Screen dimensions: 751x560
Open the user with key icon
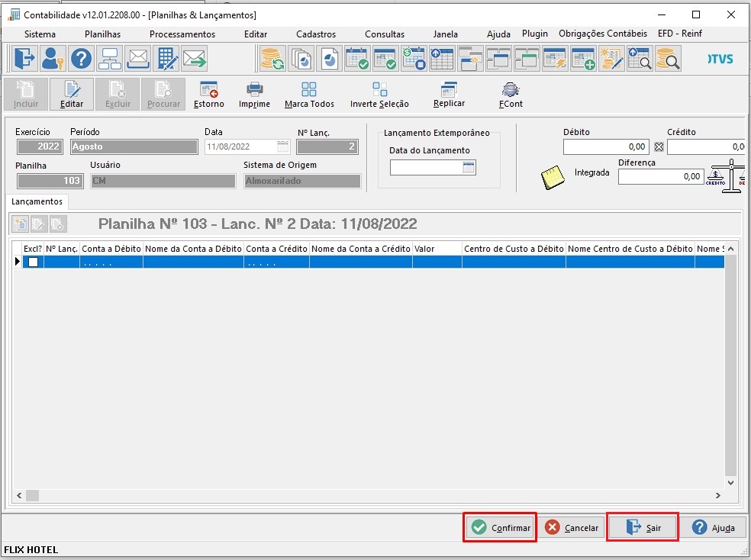(x=53, y=59)
